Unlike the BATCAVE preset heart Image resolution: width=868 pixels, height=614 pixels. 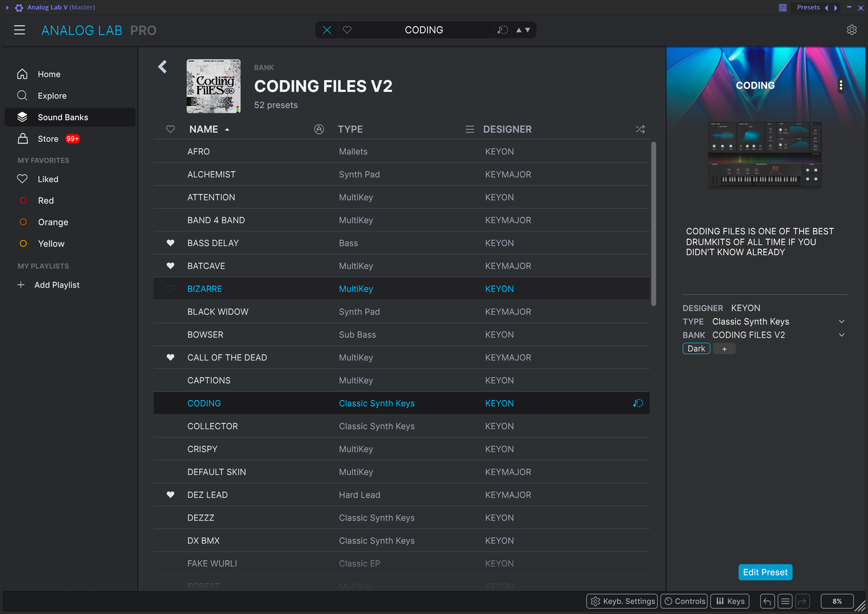[170, 266]
